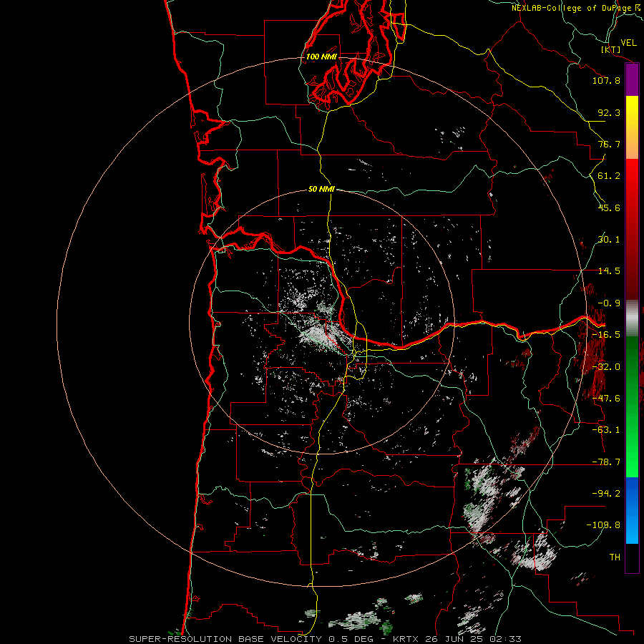This screenshot has height=644, width=644.
Task: Select the 30.1 scale value
Action: (609, 240)
